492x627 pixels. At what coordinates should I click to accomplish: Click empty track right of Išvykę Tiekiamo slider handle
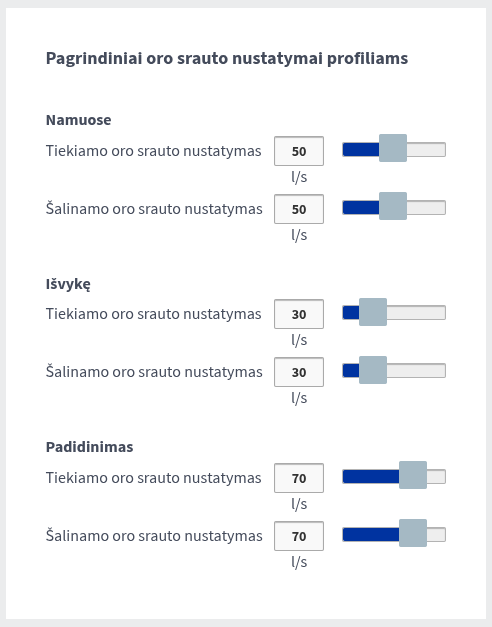416,313
